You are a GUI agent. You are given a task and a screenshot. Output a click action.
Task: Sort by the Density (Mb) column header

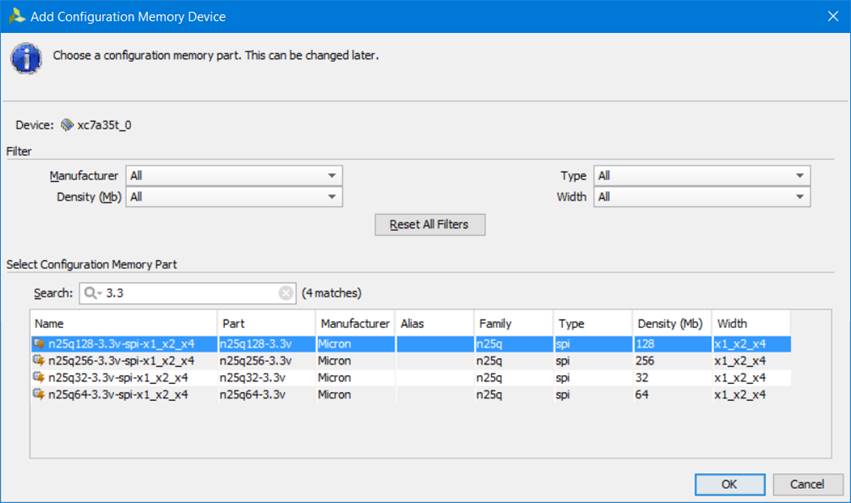671,324
